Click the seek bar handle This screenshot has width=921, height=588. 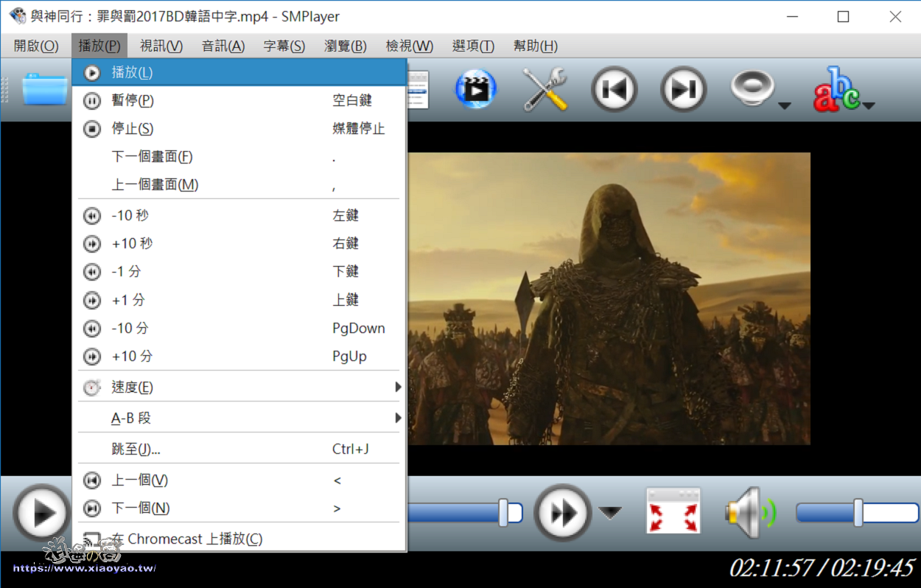(x=503, y=513)
